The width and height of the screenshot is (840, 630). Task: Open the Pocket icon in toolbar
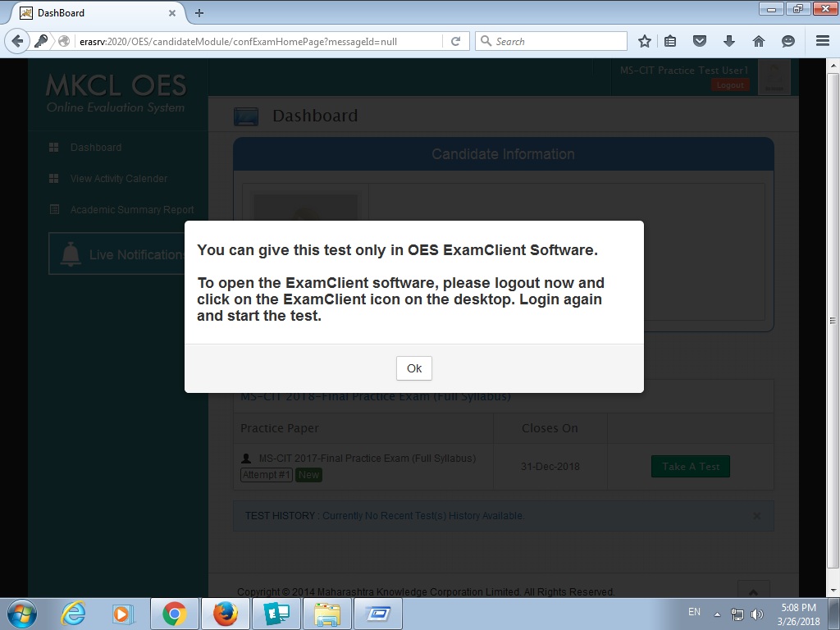click(x=700, y=41)
